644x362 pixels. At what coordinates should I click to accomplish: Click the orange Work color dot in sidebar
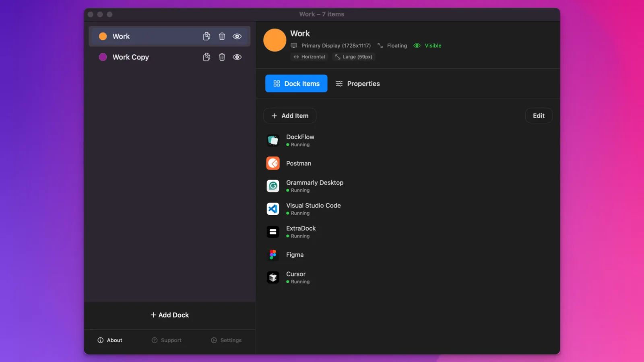pos(103,36)
